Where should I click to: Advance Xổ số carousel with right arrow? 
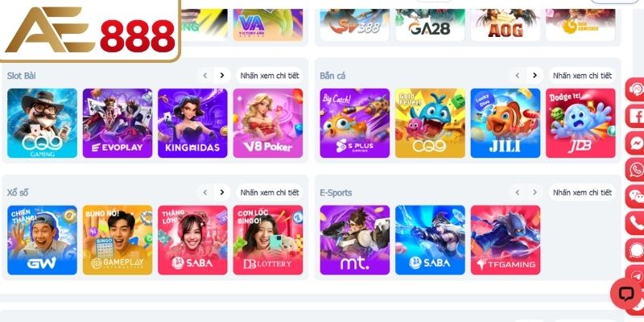(222, 192)
